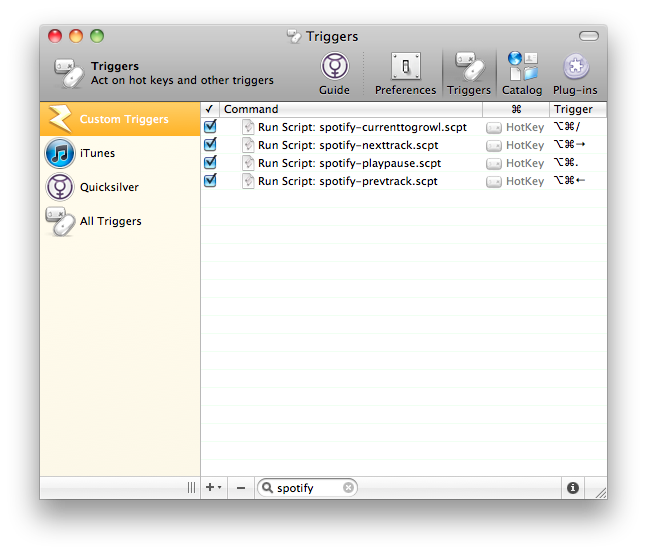647x554 pixels.
Task: Click the ⌘ column header
Action: 516,109
